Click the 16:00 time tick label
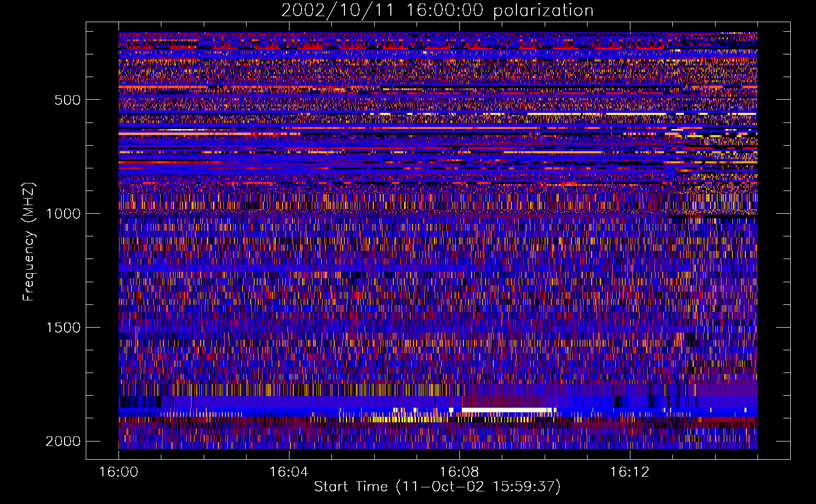Viewport: 816px width, 504px height. (119, 472)
